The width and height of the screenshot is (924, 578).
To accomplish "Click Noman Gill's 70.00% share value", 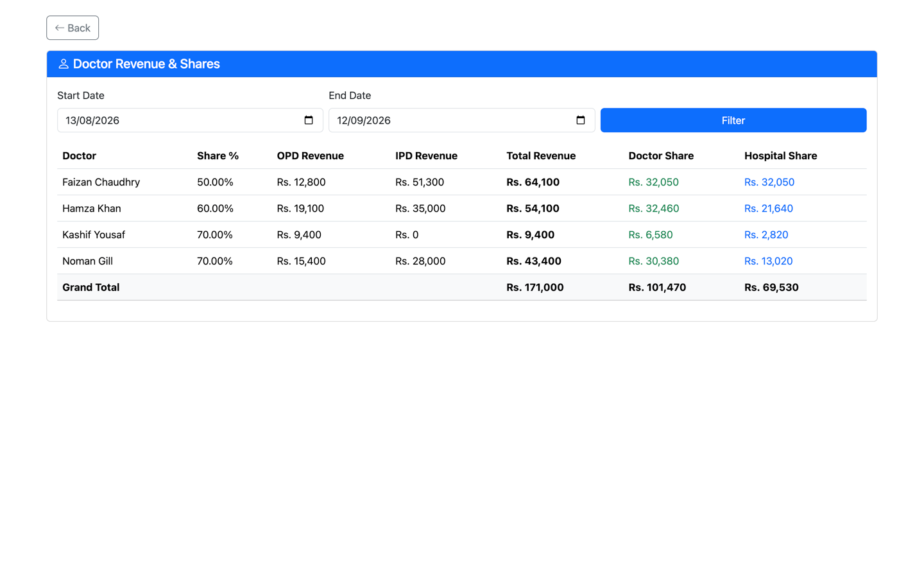I will 215,261.
